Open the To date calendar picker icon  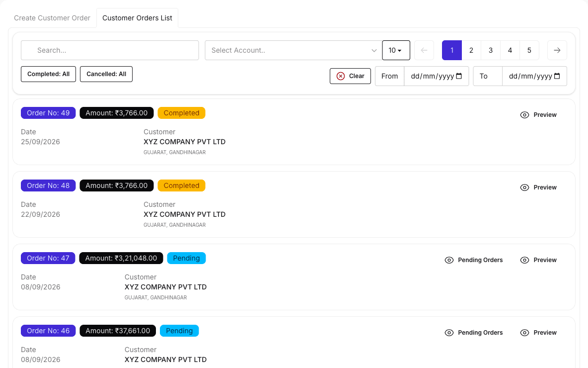click(557, 76)
